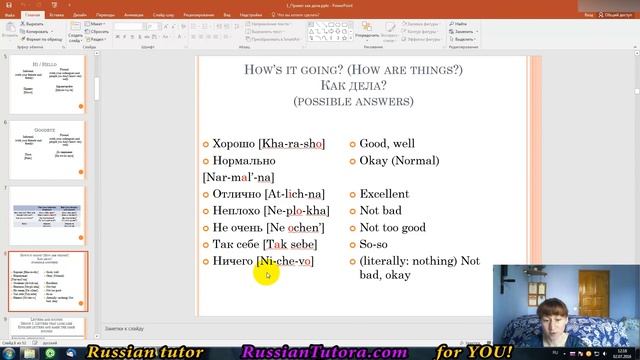The height and width of the screenshot is (360, 640).
Task: Click text Так себе [Tak sebe]
Action: pos(264,244)
